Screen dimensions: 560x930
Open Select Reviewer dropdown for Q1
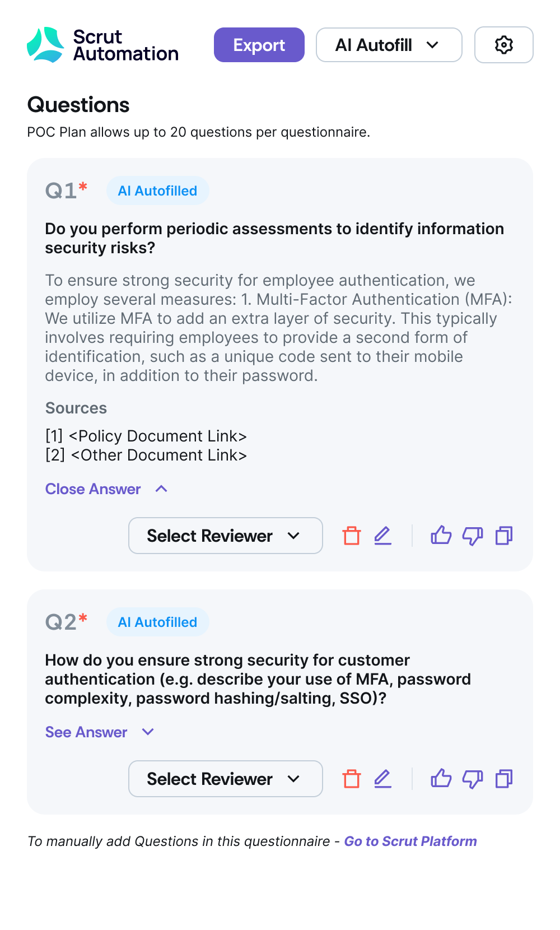(225, 536)
